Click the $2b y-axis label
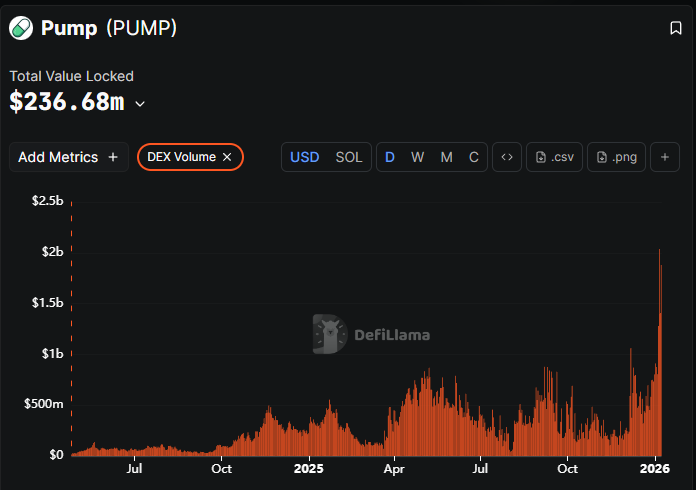Viewport: 696px width, 490px height. pos(52,252)
